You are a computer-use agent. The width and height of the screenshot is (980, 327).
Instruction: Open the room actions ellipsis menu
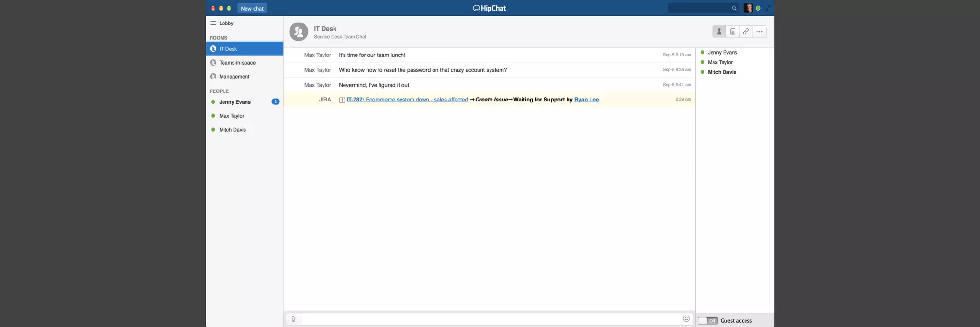point(759,32)
